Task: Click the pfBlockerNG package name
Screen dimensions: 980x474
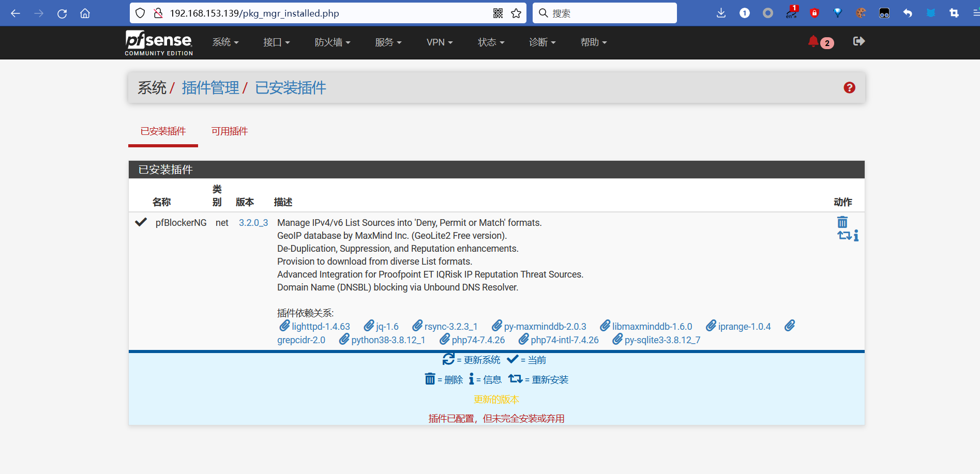Action: click(181, 223)
